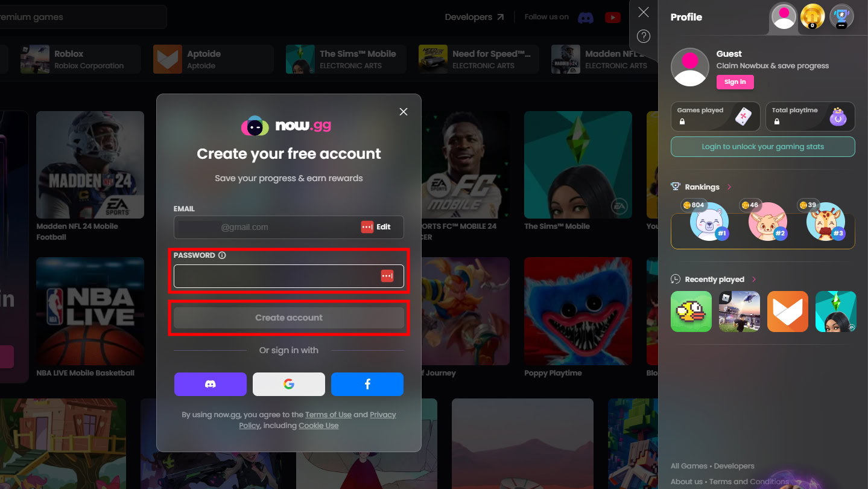Switch to the trophy rankings tab
This screenshot has height=489, width=868.
(841, 16)
